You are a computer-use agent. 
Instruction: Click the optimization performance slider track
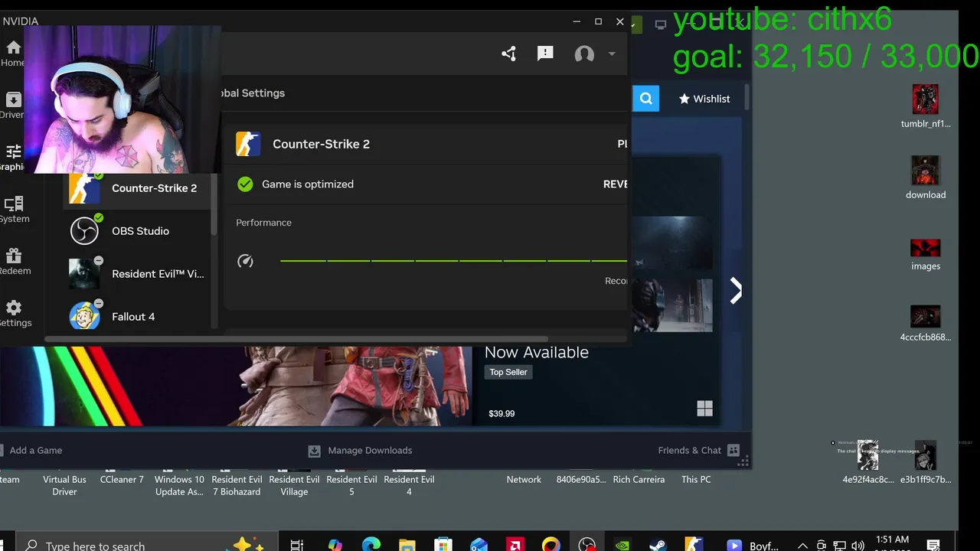click(x=453, y=261)
